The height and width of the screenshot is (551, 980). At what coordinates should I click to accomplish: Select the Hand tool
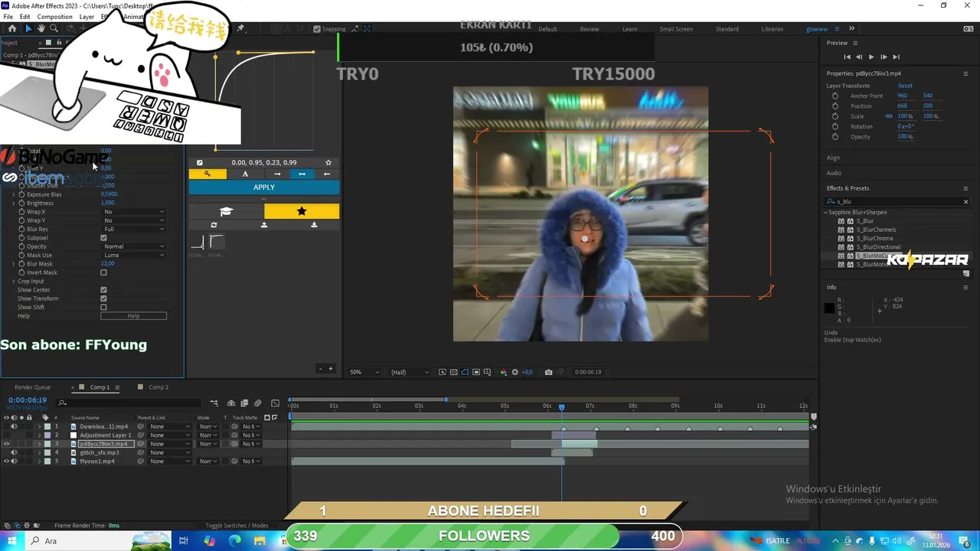click(x=41, y=28)
